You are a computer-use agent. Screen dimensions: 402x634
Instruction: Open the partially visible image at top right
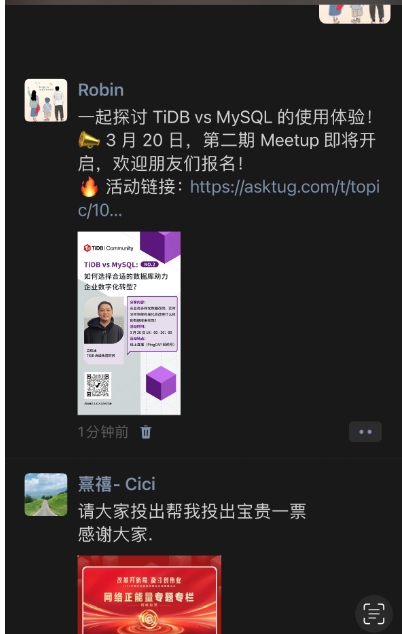[355, 14]
